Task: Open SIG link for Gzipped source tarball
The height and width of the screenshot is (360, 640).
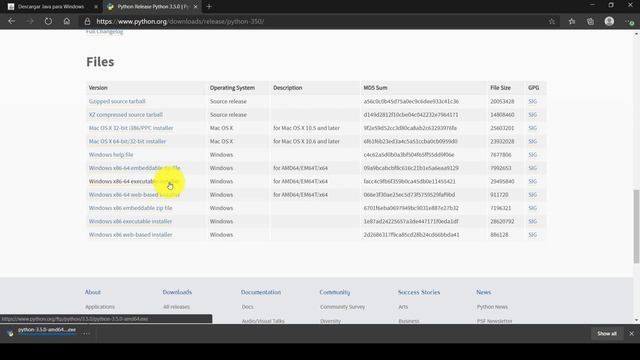Action: coord(533,101)
